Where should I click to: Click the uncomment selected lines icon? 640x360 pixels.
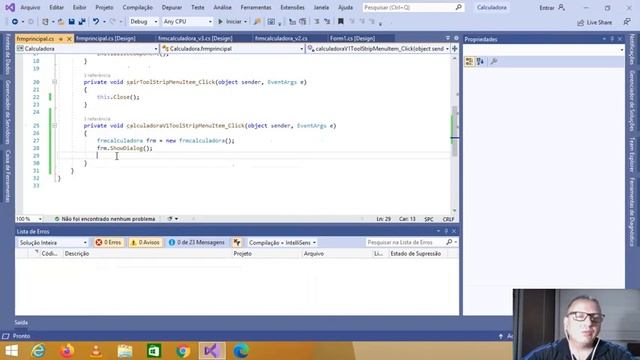pyautogui.click(x=327, y=21)
